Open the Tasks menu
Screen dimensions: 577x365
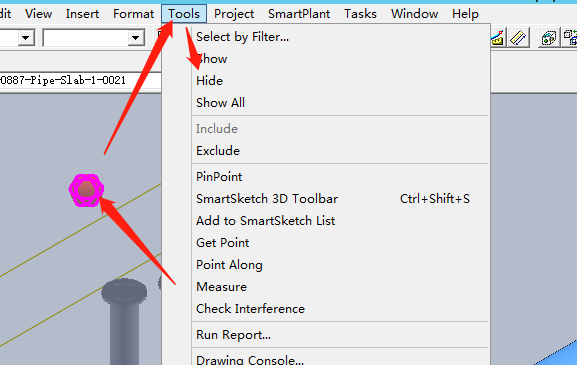coord(360,14)
